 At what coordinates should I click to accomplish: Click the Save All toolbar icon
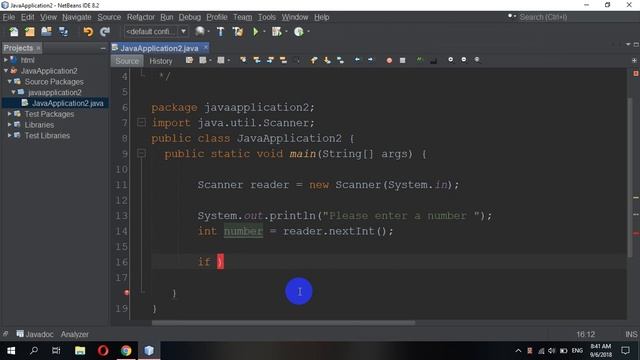pyautogui.click(x=63, y=32)
